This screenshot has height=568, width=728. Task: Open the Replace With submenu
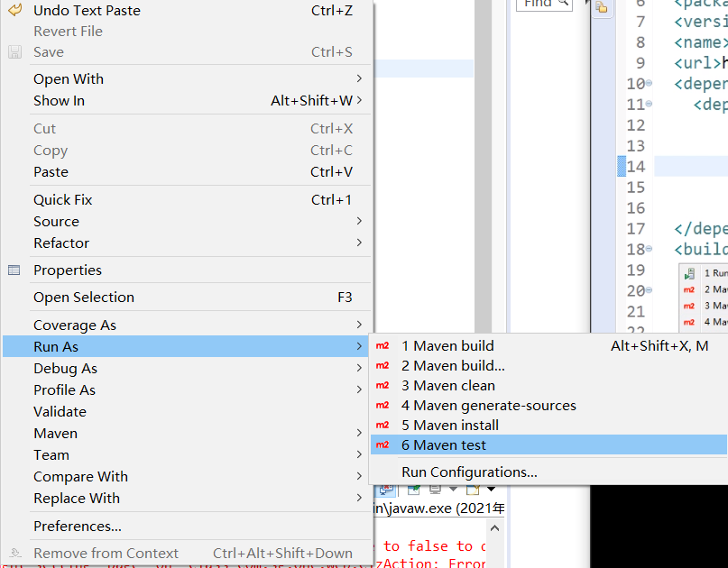pos(187,499)
